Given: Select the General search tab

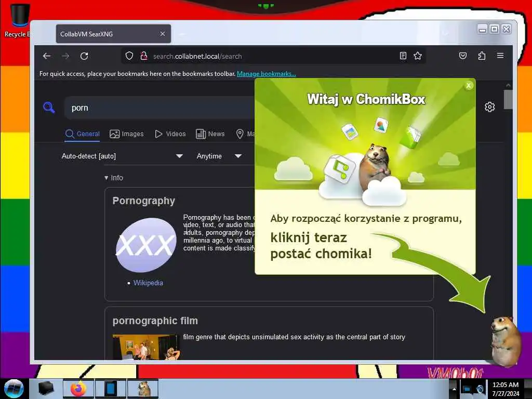Looking at the screenshot, I should click(x=83, y=134).
